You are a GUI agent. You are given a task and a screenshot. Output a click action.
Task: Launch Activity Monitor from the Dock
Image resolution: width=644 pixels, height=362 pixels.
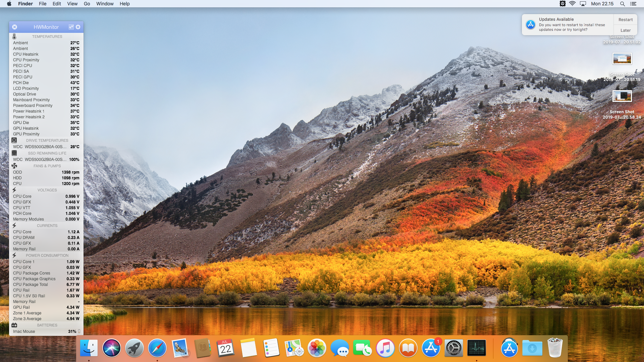[x=476, y=348]
